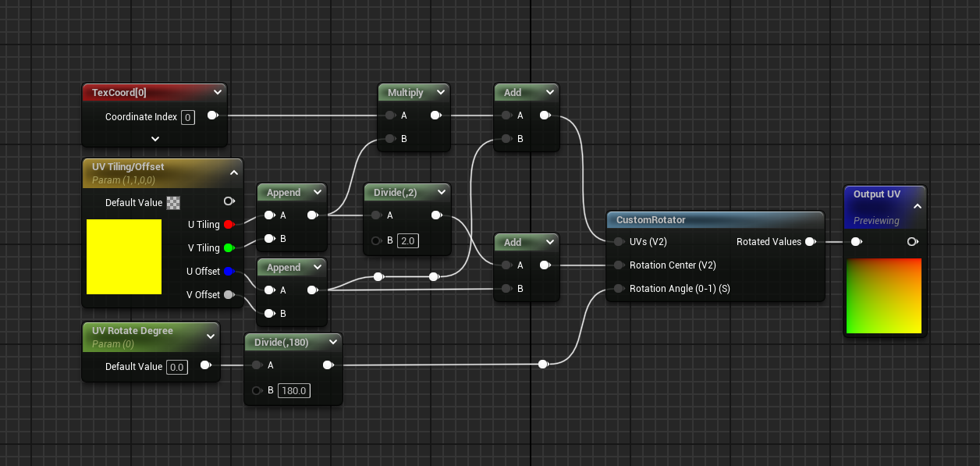Click the UVs (V2) input pin
The height and width of the screenshot is (466, 980).
pos(619,242)
